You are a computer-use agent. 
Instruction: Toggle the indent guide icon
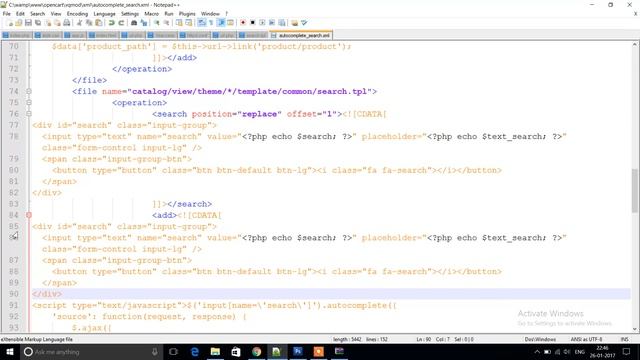(221, 23)
